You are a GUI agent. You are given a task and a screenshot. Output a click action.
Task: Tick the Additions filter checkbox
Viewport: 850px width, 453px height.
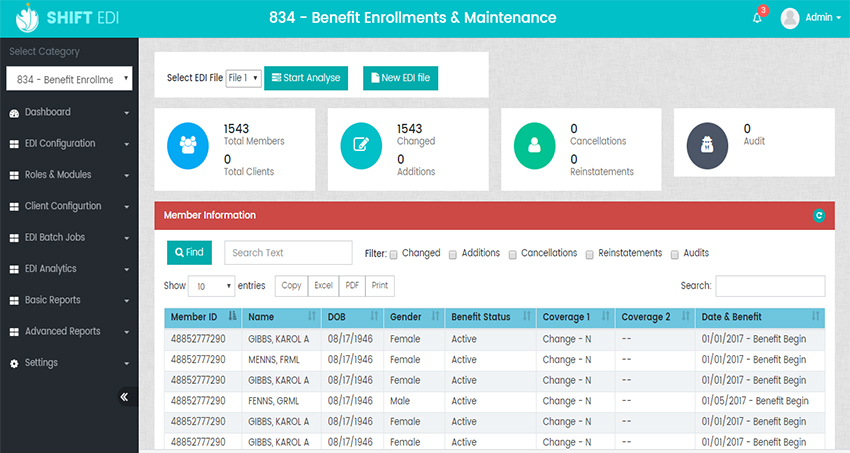[x=453, y=254]
